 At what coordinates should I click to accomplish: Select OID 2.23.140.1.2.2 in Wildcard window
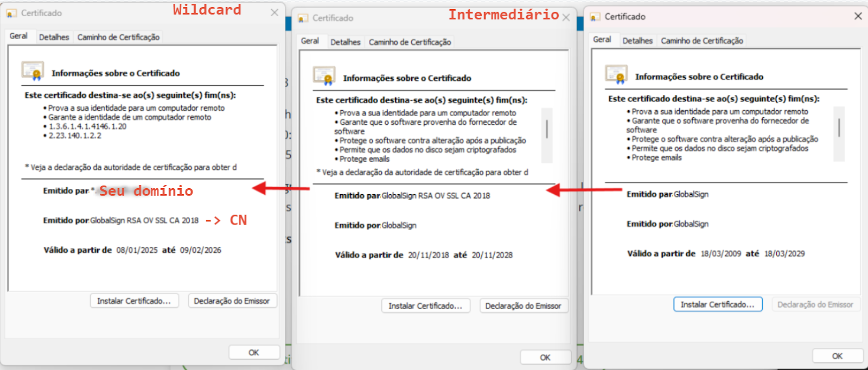pyautogui.click(x=75, y=136)
